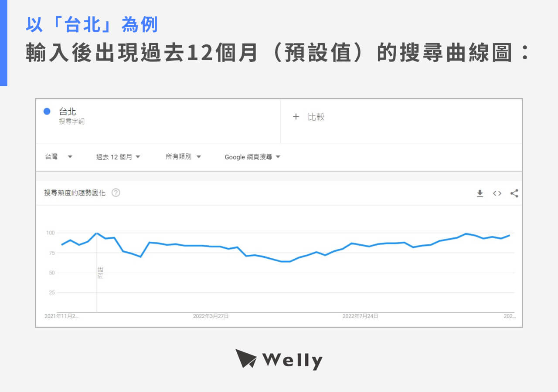Click the dropdown caret on 台灣 filter
This screenshot has height=392, width=558.
point(70,157)
